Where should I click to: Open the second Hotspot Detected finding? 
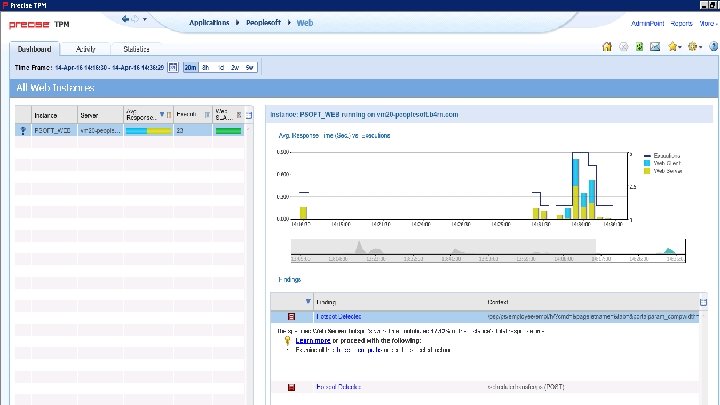pyautogui.click(x=338, y=387)
